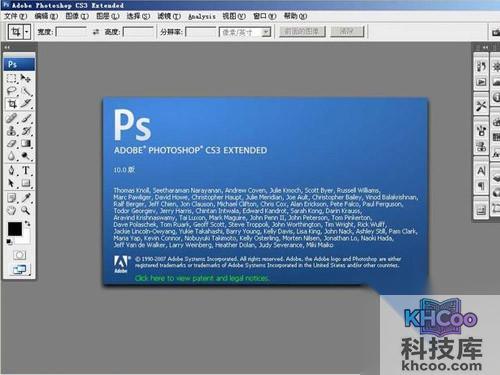
Task: Expand the right panel dock arrows
Action: click(485, 48)
